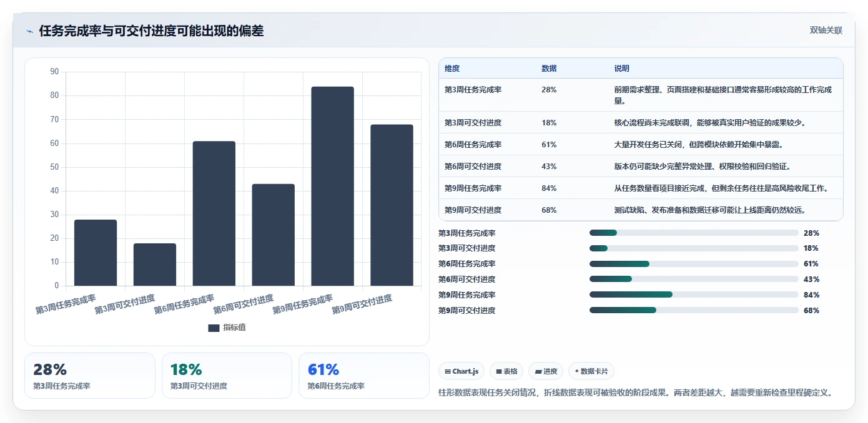The image size is (868, 423).
Task: Click the 第6周任务完成率 x-axis label
Action: (184, 304)
